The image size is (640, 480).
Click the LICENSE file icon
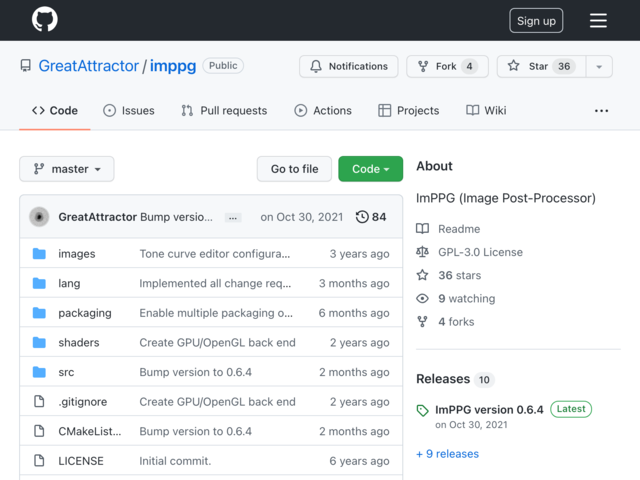39,460
